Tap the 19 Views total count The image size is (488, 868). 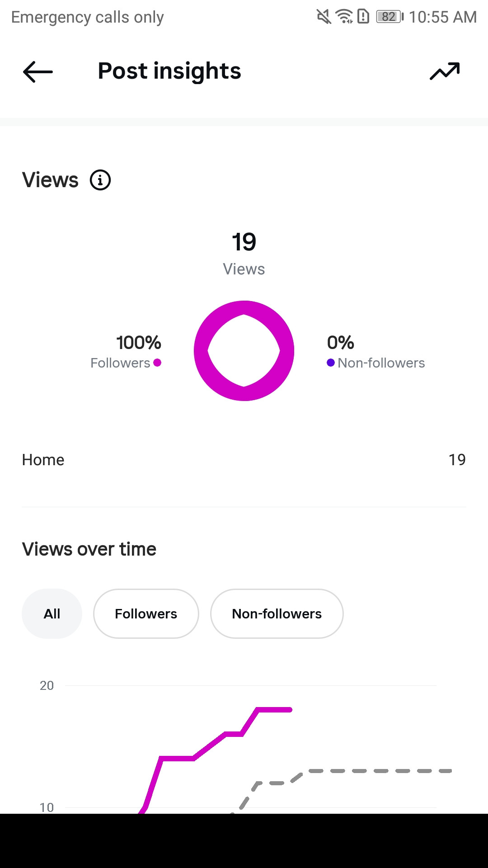coord(244,242)
